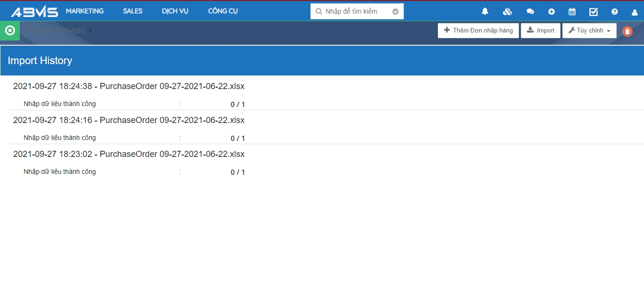The width and height of the screenshot is (644, 295).
Task: Open the calendar icon
Action: (x=572, y=12)
